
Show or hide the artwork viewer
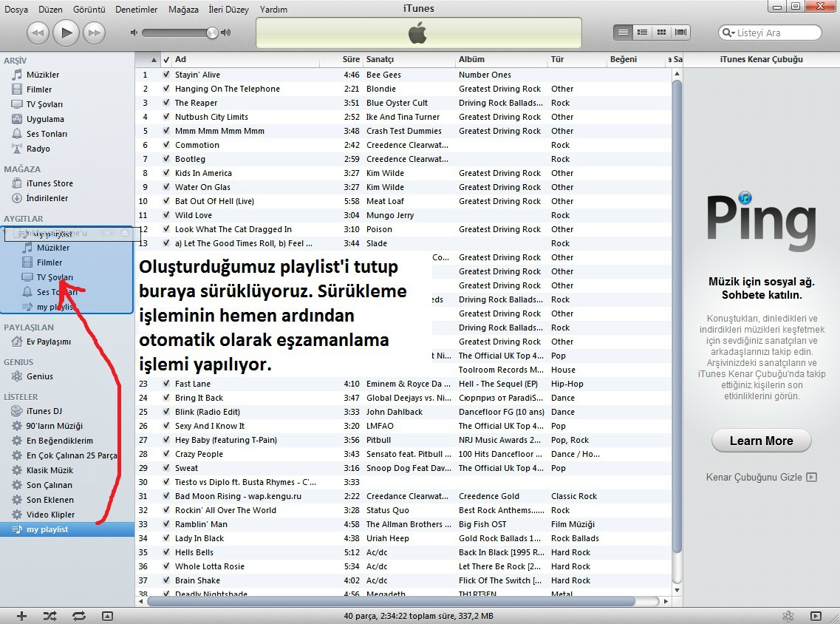107,616
